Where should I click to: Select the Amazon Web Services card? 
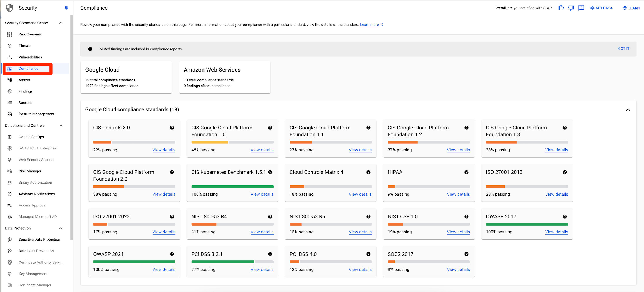click(x=224, y=77)
